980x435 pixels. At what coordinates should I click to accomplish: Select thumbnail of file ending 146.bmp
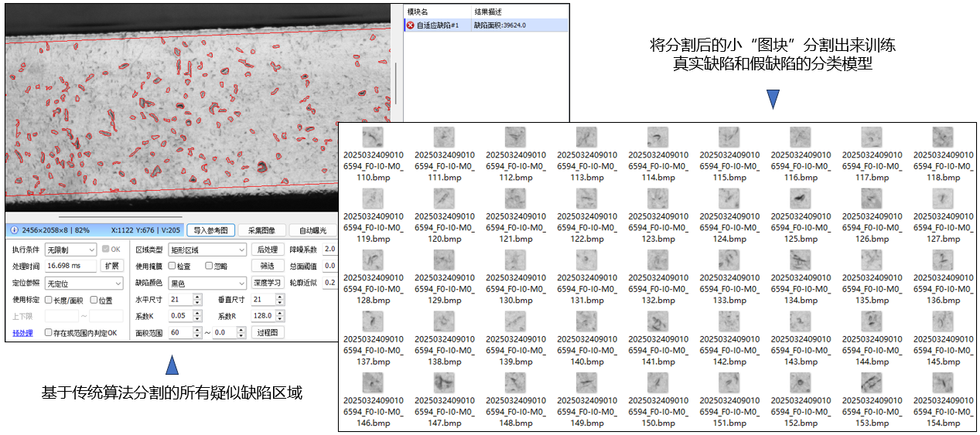click(373, 382)
